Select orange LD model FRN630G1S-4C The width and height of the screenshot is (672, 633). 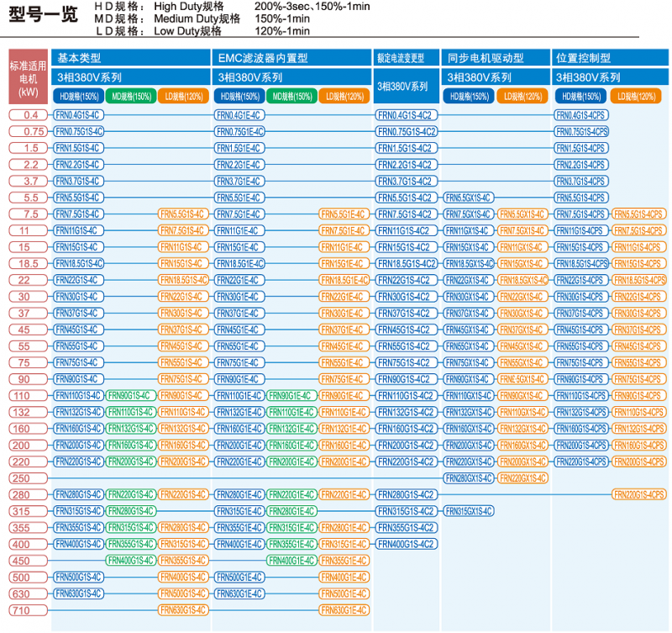pos(183,610)
